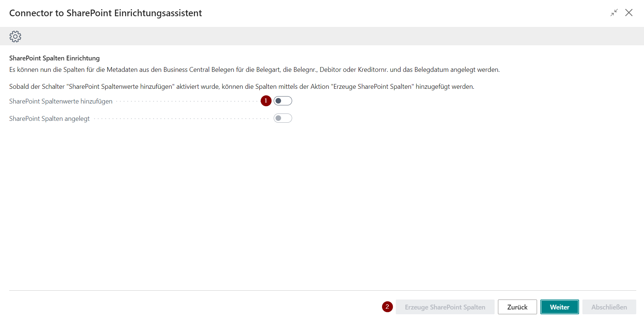Screen dimensions: 644x322
Task: Finish the wizard with Abschließen
Action: [x=609, y=307]
